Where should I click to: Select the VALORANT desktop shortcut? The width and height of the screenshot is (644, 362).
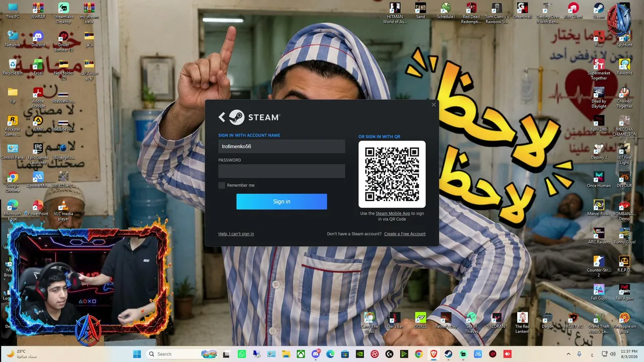[497, 321]
